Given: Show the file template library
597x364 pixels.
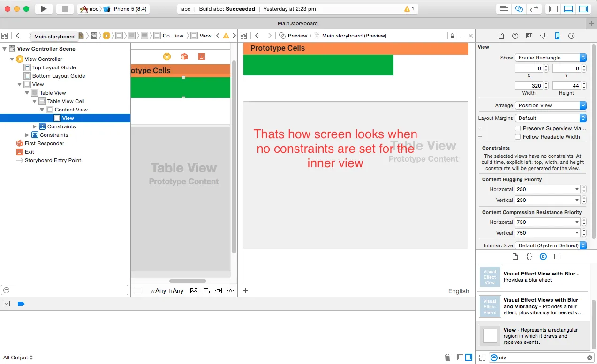Looking at the screenshot, I should click(515, 257).
